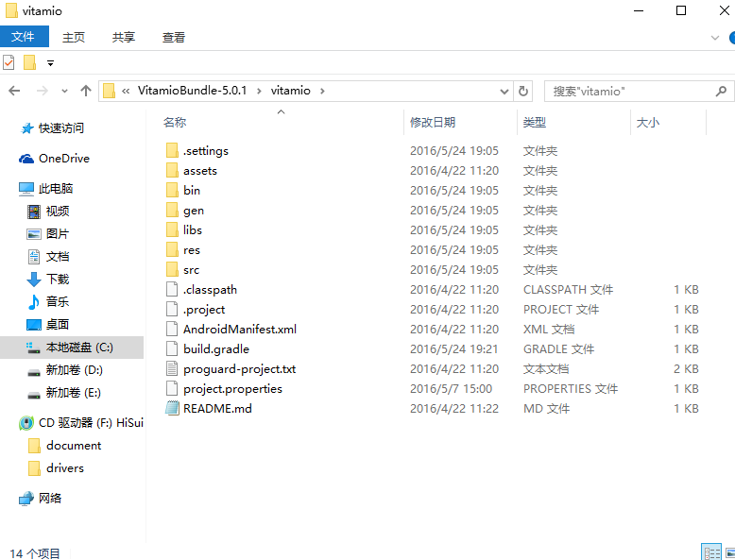Viewport: 735px width, 560px height.
Task: Select the .classpath file icon
Action: [172, 289]
